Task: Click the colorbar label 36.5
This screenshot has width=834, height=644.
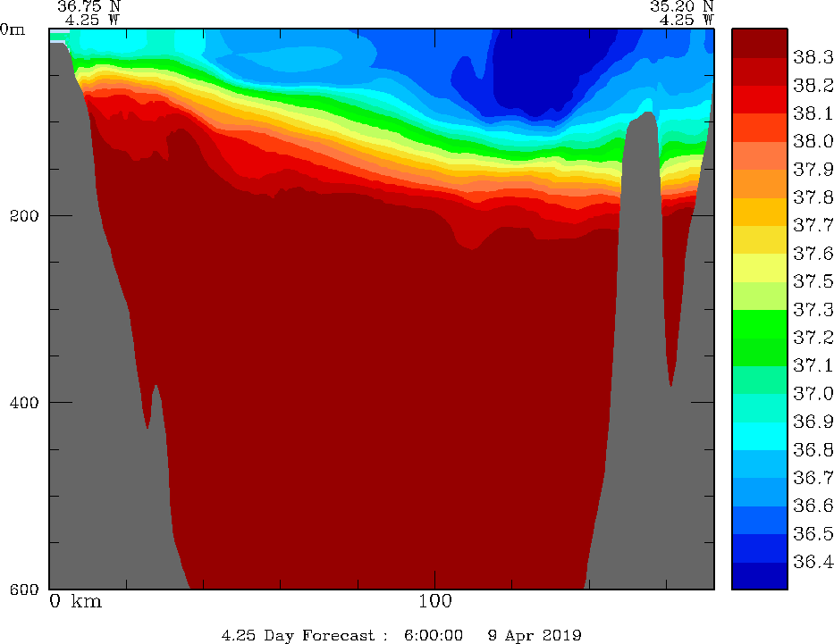Action: click(813, 533)
